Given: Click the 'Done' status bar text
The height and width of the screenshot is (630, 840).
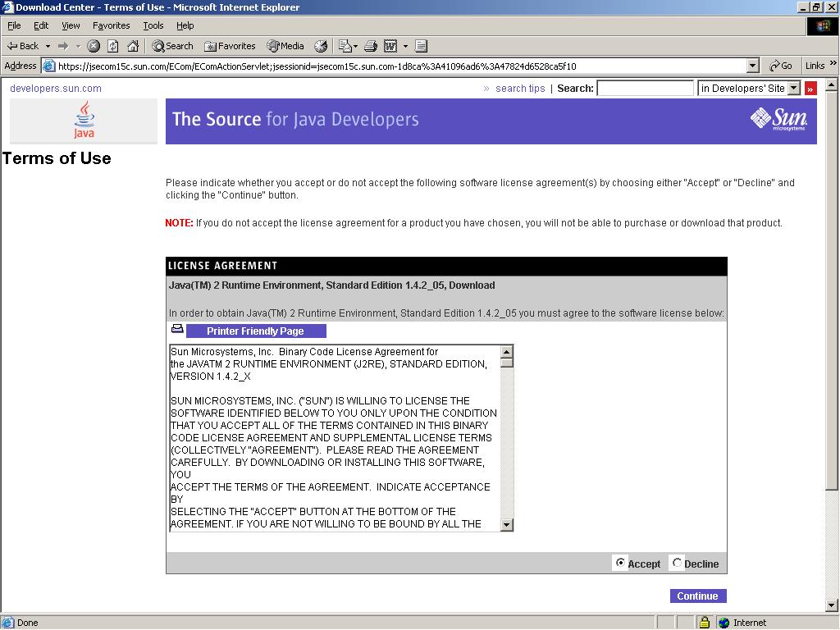Looking at the screenshot, I should 27,623.
